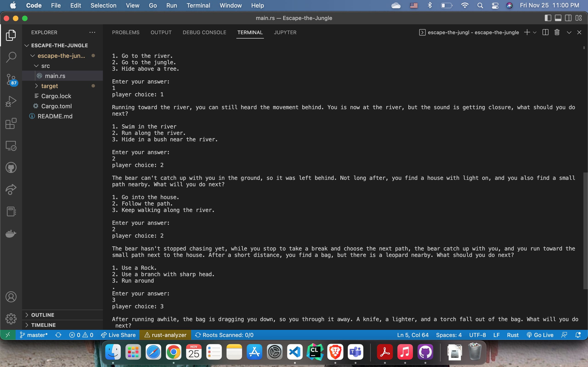Kill the active terminal with trash icon

pos(557,32)
